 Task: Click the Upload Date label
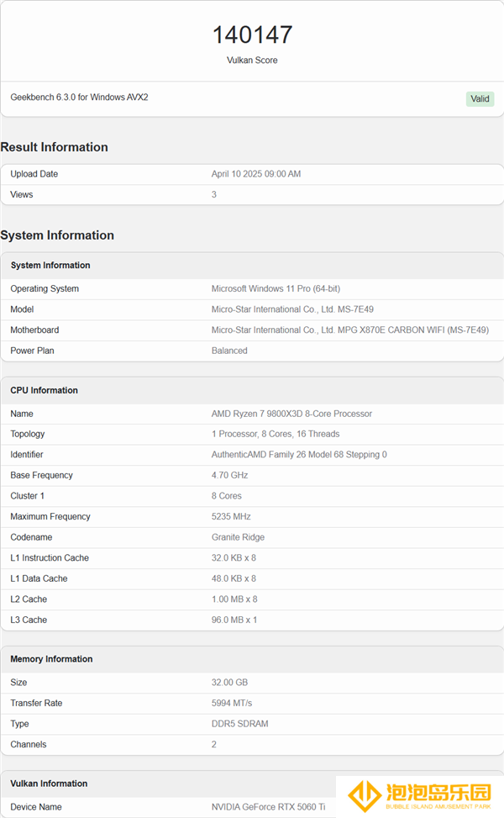[x=34, y=174]
